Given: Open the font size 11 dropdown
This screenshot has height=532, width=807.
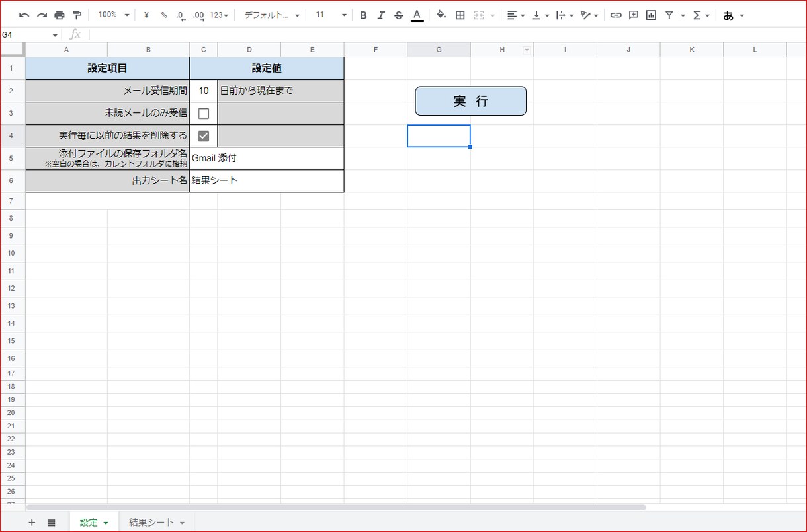Looking at the screenshot, I should [x=330, y=15].
